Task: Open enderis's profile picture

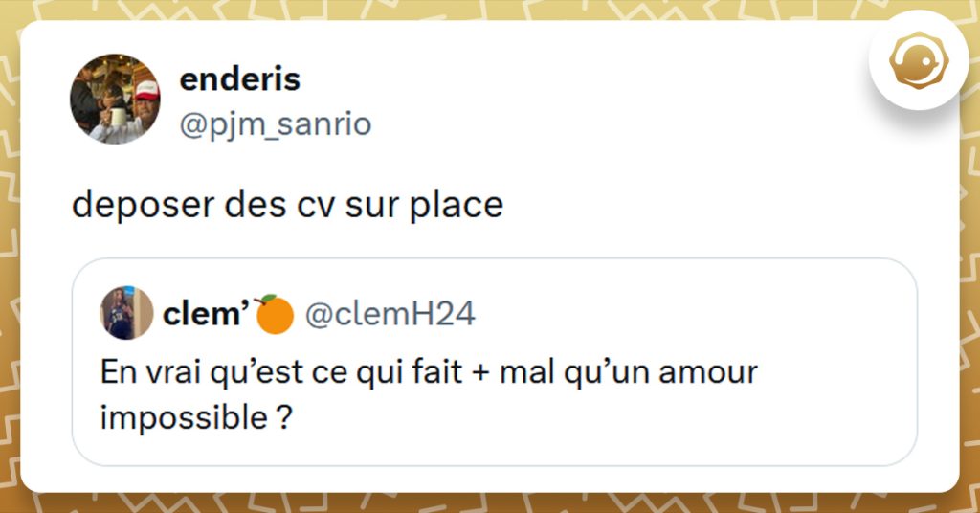Action: coord(115,99)
